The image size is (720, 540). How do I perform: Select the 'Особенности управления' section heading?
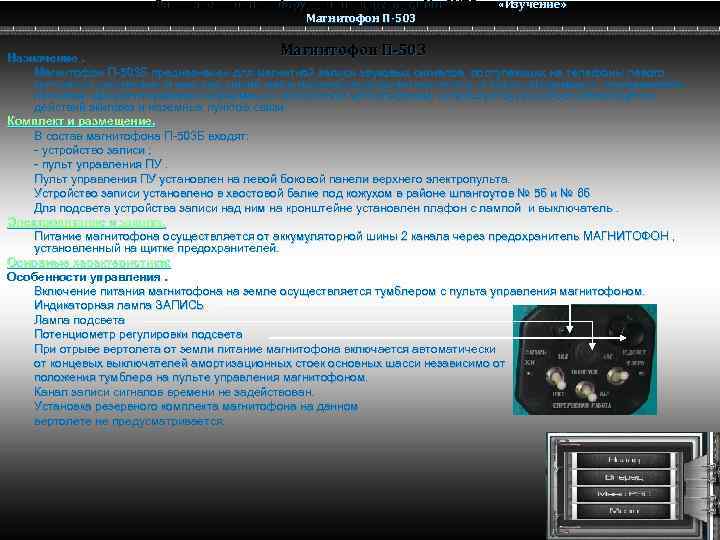(x=87, y=277)
